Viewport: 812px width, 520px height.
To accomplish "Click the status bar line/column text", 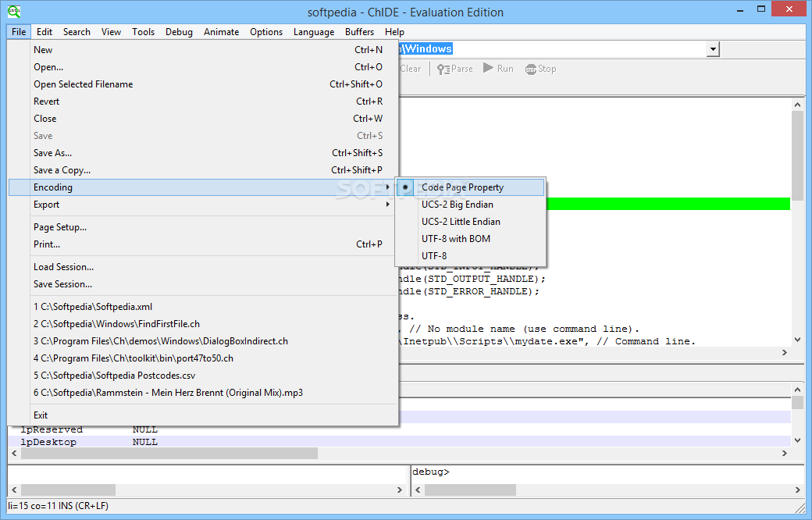I will (58, 505).
